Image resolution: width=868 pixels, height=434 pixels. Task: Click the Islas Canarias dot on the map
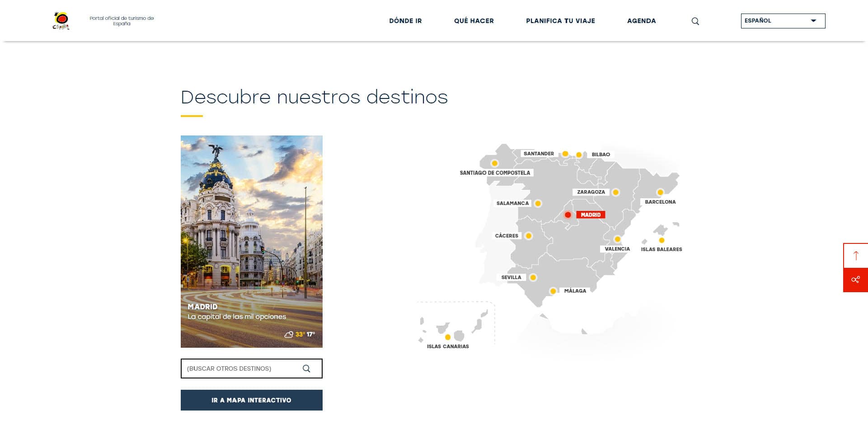447,336
